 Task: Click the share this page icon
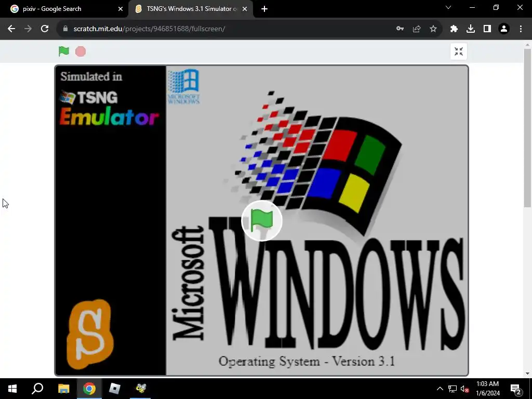click(x=417, y=29)
